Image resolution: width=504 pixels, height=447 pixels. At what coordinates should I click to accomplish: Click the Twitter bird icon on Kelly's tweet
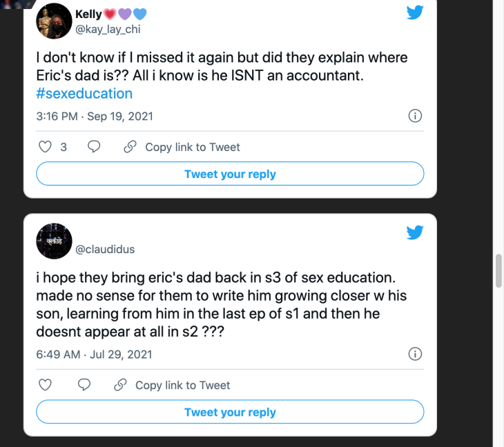tap(414, 12)
